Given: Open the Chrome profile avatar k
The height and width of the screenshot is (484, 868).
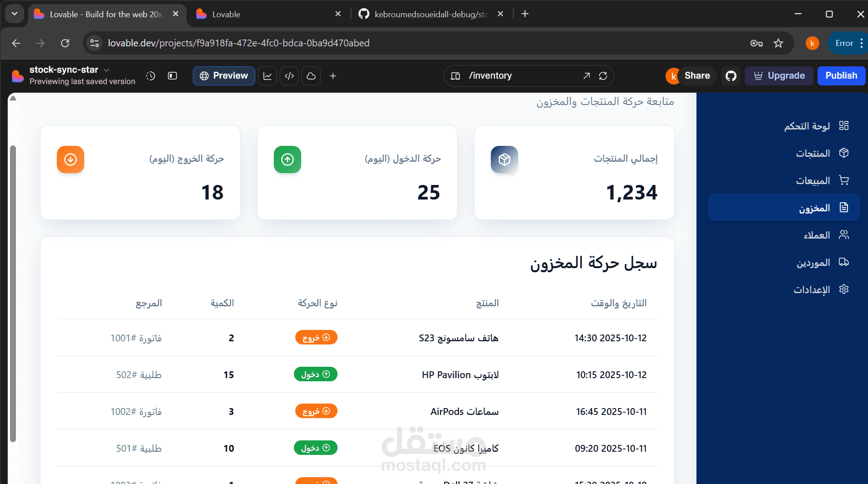Looking at the screenshot, I should pyautogui.click(x=812, y=43).
